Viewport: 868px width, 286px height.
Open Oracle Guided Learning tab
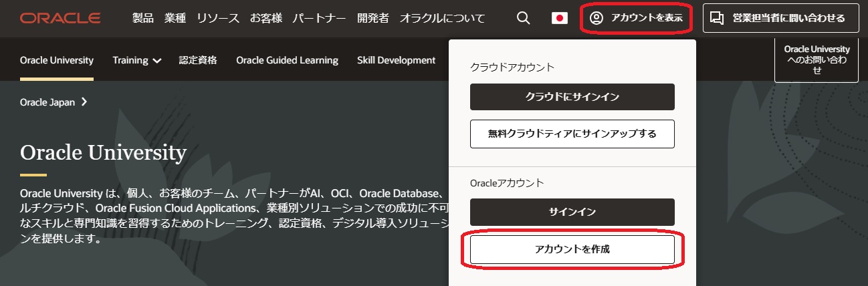pos(287,60)
